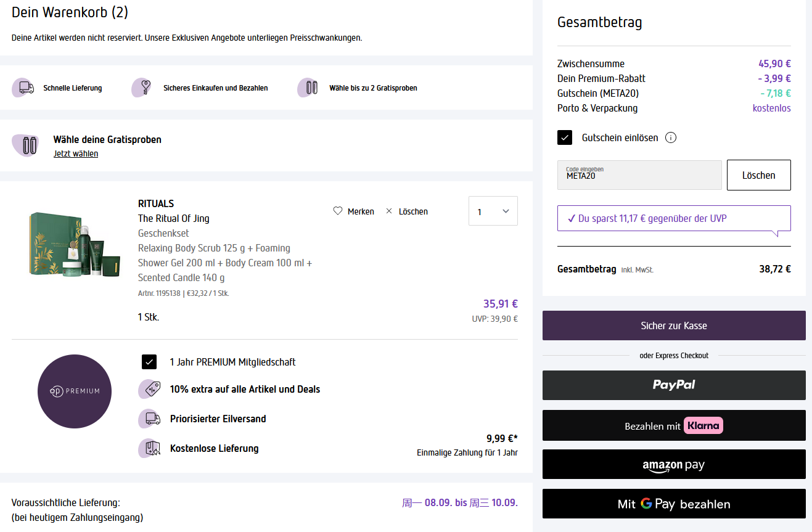812x532 pixels.
Task: Open the quantity dropdown for the Rituals set
Action: click(493, 211)
